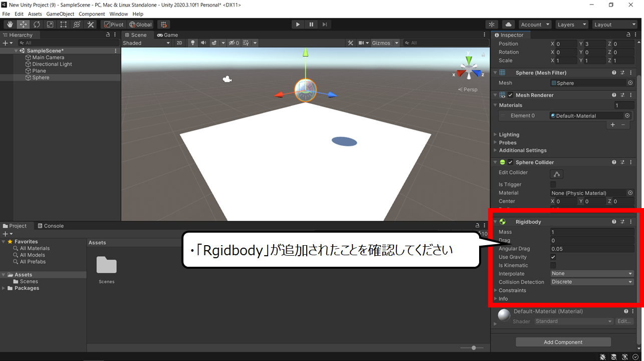This screenshot has width=644, height=361.
Task: Toggle Global handle rotation
Action: pyautogui.click(x=140, y=25)
